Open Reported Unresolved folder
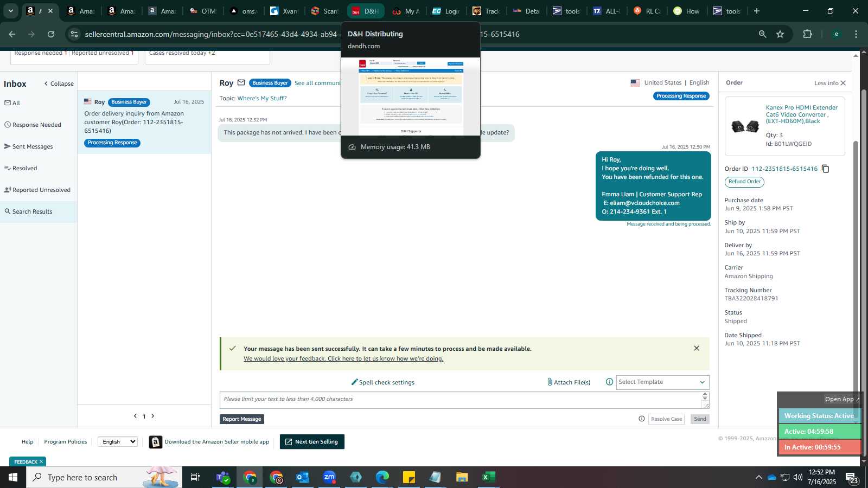This screenshot has height=488, width=868. click(x=37, y=190)
